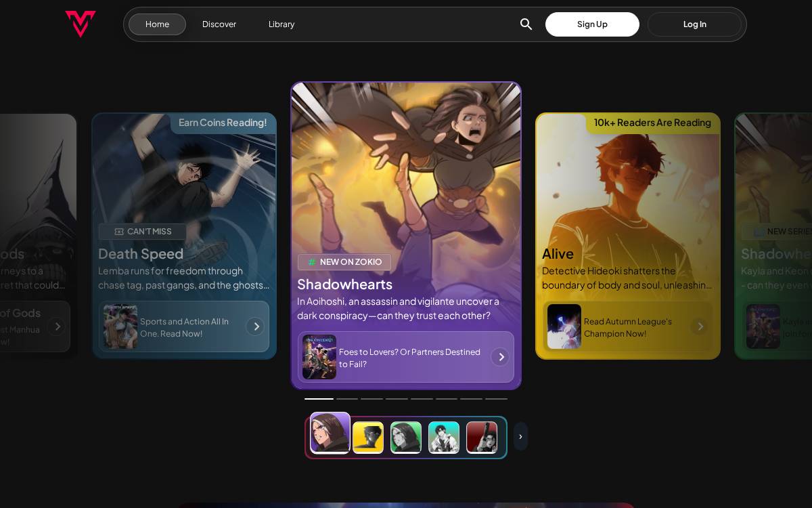Select the second carousel progress indicator

coord(347,399)
